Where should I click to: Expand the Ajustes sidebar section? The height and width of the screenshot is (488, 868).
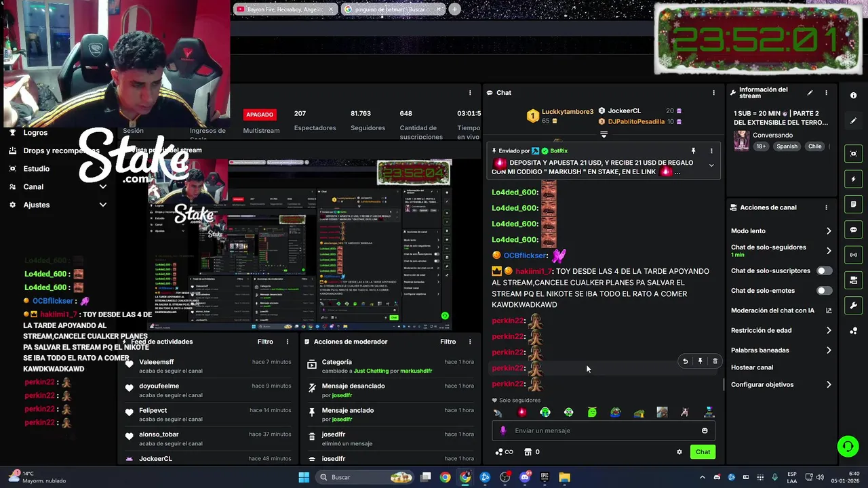click(103, 205)
